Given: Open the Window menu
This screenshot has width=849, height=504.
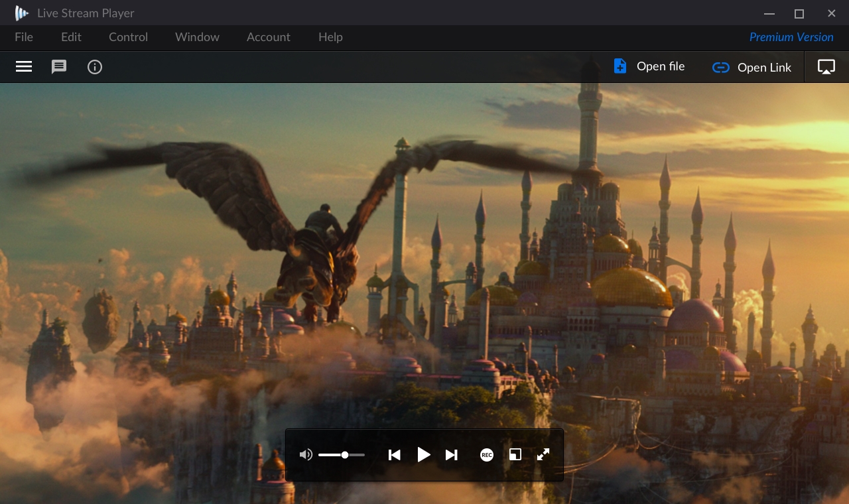Looking at the screenshot, I should tap(196, 37).
